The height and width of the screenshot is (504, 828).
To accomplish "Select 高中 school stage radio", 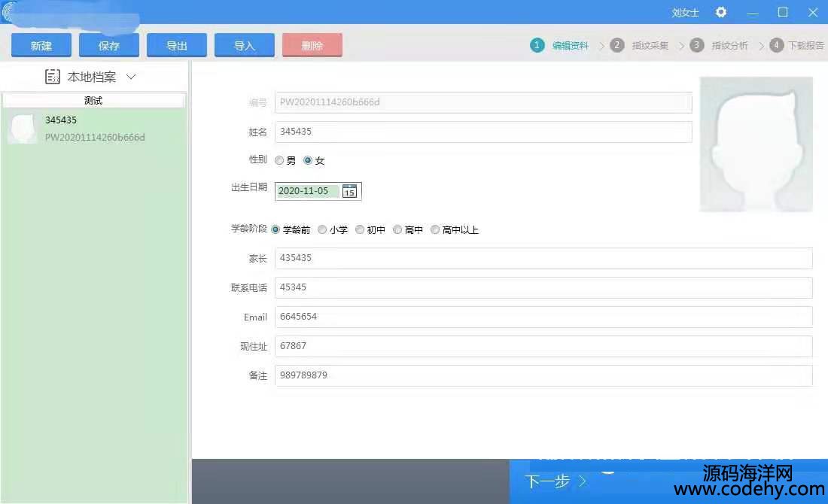I will [397, 229].
